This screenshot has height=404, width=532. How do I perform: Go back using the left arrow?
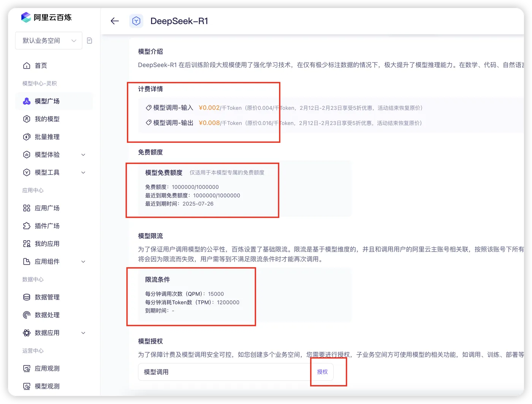(x=115, y=21)
